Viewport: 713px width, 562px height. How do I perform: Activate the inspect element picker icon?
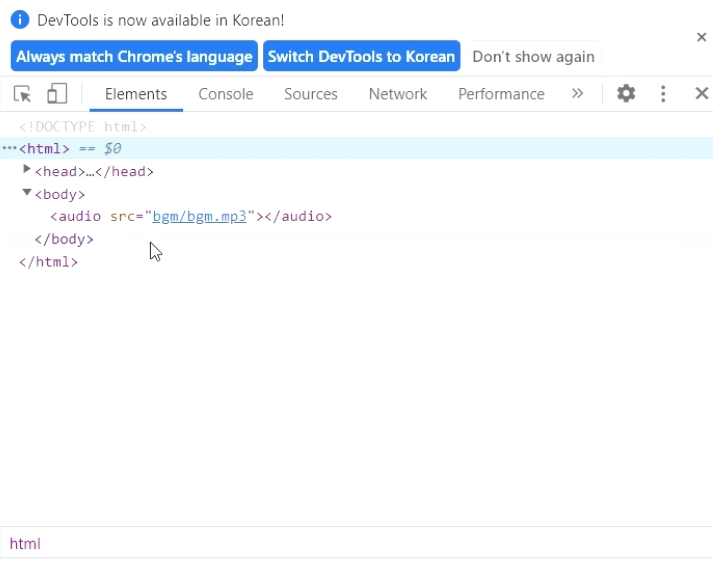click(x=22, y=94)
